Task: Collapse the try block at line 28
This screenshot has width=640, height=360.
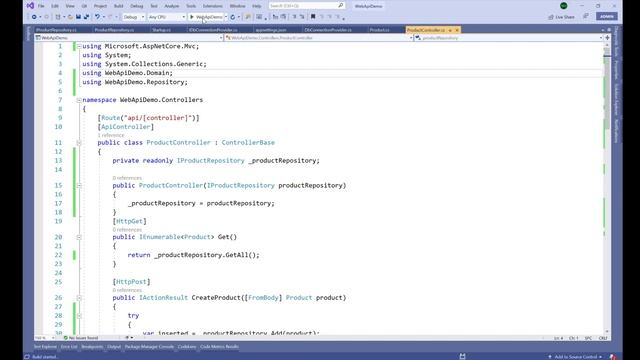Action: (79, 316)
